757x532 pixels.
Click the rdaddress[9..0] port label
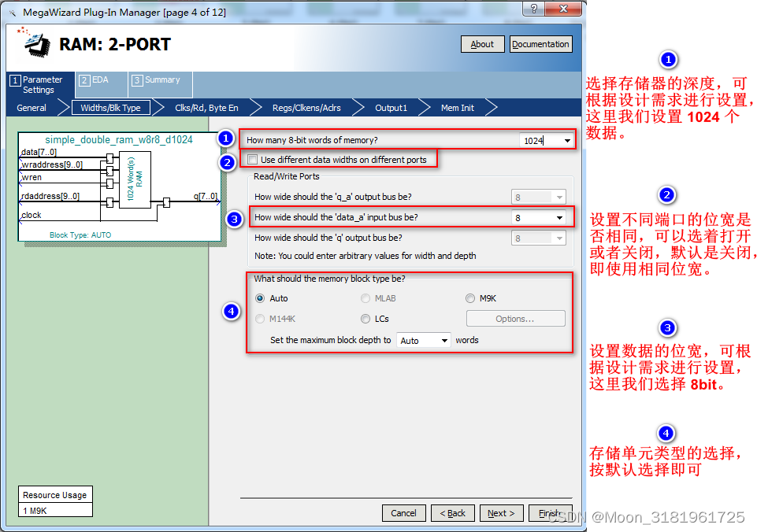pyautogui.click(x=50, y=196)
